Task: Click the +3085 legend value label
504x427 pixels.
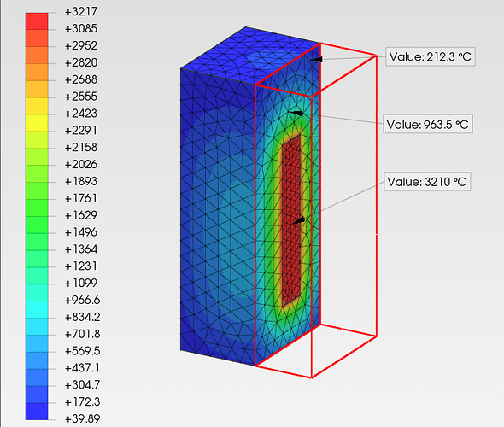Action: pos(81,28)
